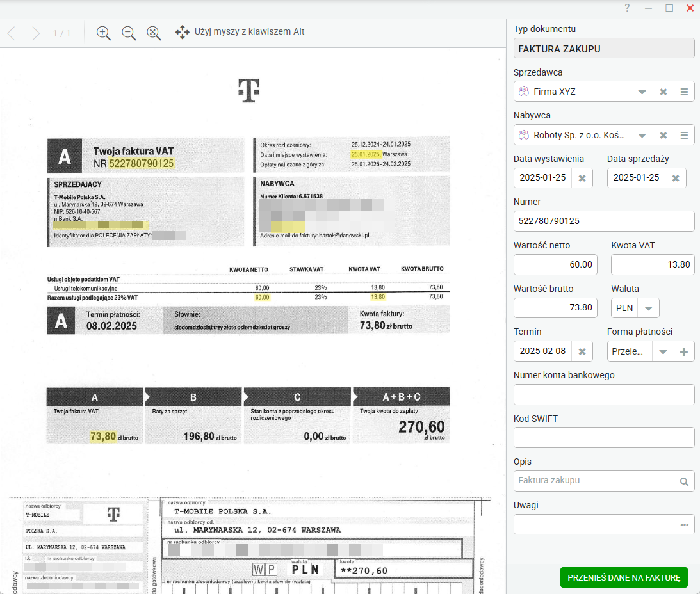700x594 pixels.
Task: Open the help question mark
Action: pyautogui.click(x=627, y=8)
